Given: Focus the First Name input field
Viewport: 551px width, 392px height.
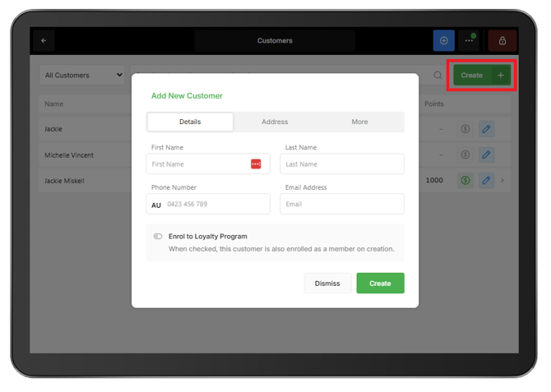Looking at the screenshot, I should pyautogui.click(x=208, y=164).
